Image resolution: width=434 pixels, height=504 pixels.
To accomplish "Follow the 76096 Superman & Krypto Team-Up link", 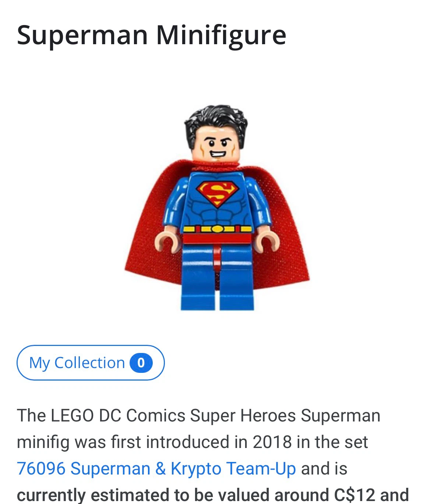I will pos(156,469).
